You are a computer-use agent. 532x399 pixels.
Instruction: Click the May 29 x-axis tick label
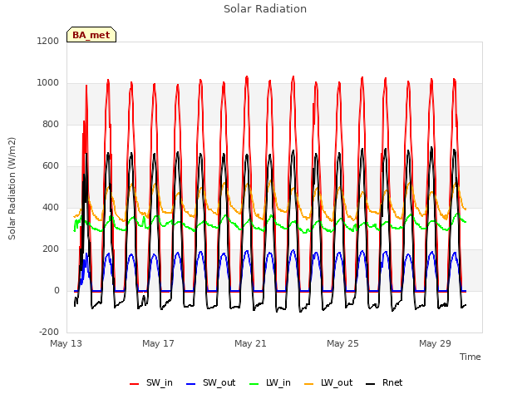[435, 343]
